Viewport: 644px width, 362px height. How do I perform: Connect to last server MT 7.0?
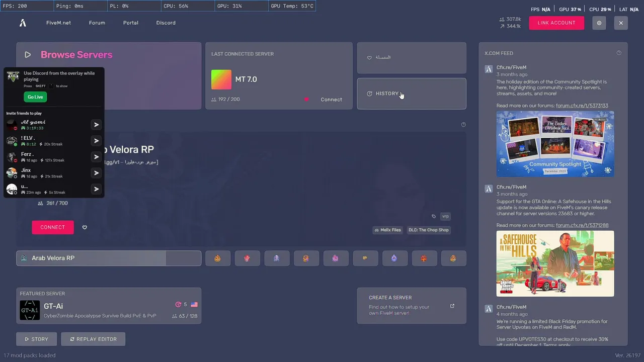pyautogui.click(x=331, y=100)
